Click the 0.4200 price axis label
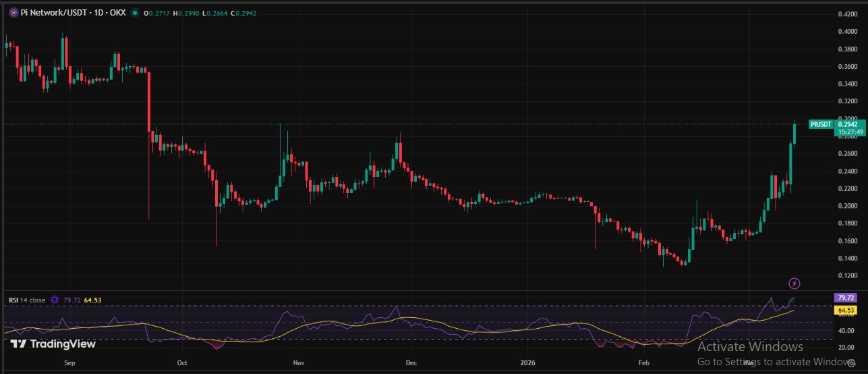 coord(847,14)
